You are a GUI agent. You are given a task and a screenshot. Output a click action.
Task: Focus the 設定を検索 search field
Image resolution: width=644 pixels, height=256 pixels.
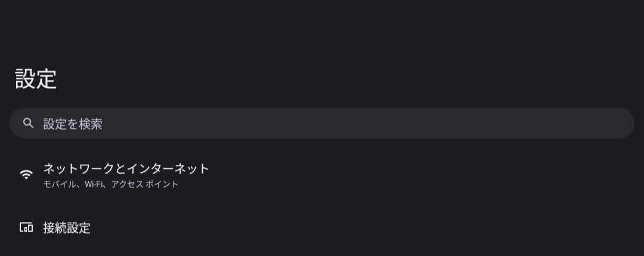(322, 124)
